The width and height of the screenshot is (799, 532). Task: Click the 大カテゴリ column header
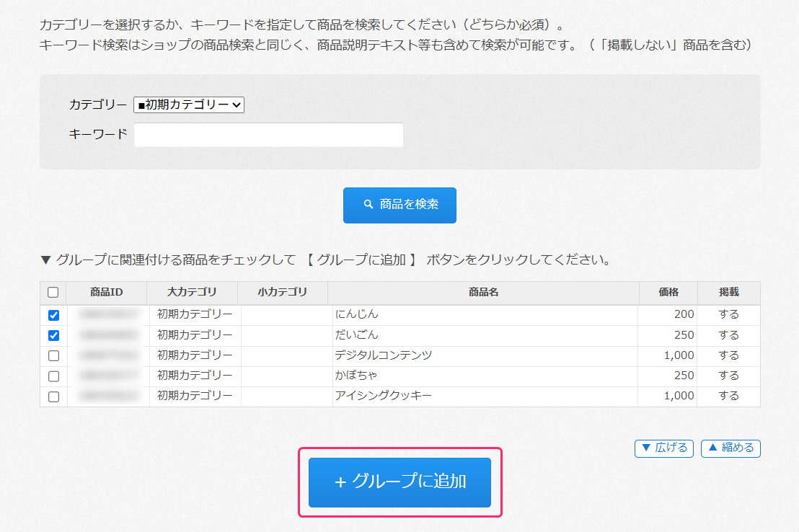point(192,292)
